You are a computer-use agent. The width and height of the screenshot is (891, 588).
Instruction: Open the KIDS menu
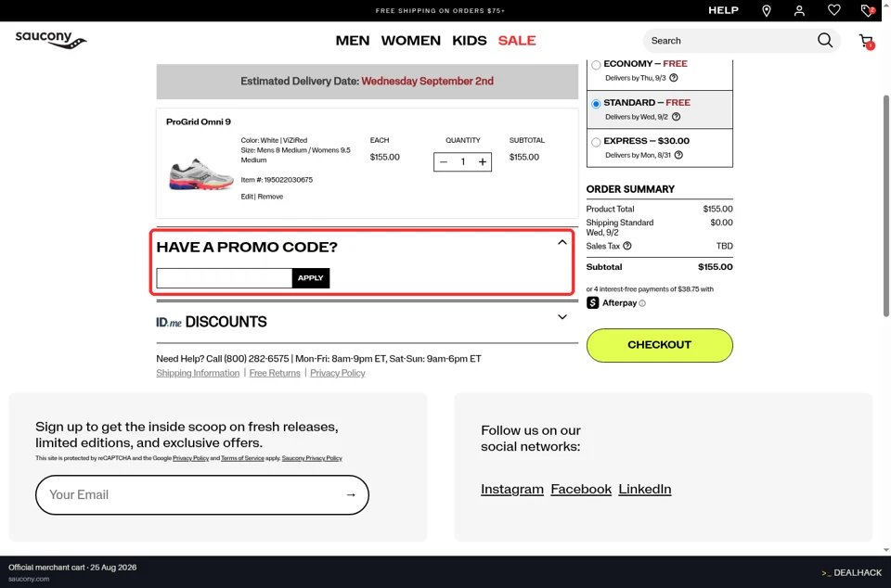[470, 40]
